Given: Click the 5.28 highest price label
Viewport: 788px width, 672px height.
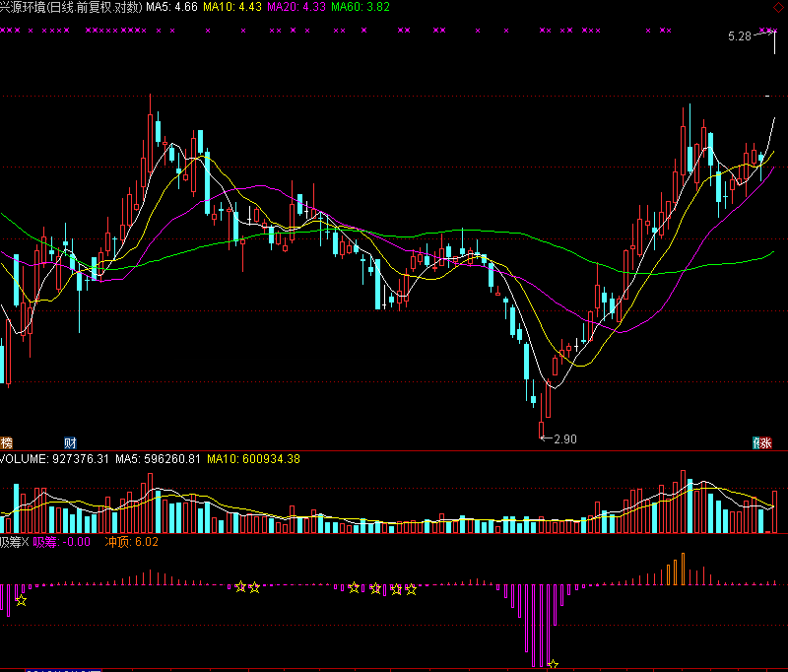Looking at the screenshot, I should click(x=739, y=36).
